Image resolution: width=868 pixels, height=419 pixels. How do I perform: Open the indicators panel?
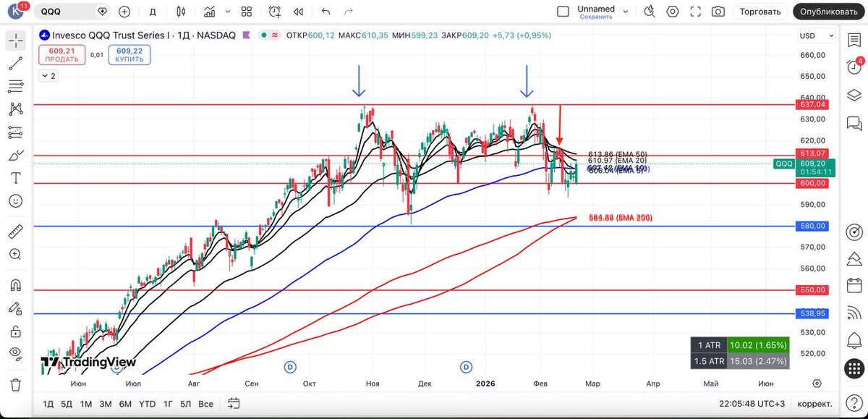(x=210, y=12)
